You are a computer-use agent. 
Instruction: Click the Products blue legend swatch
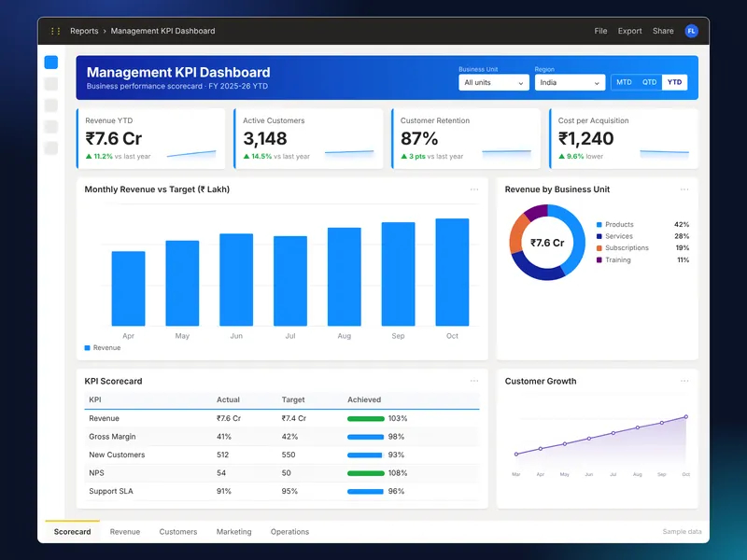click(x=599, y=224)
